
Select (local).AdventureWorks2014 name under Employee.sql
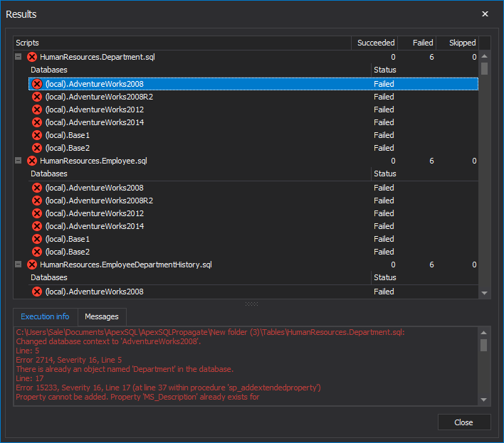click(95, 226)
